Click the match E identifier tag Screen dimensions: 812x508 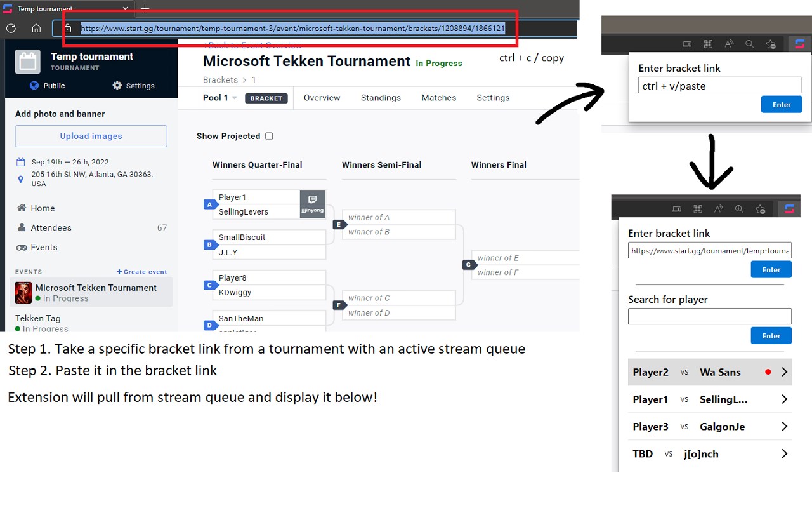pos(339,224)
